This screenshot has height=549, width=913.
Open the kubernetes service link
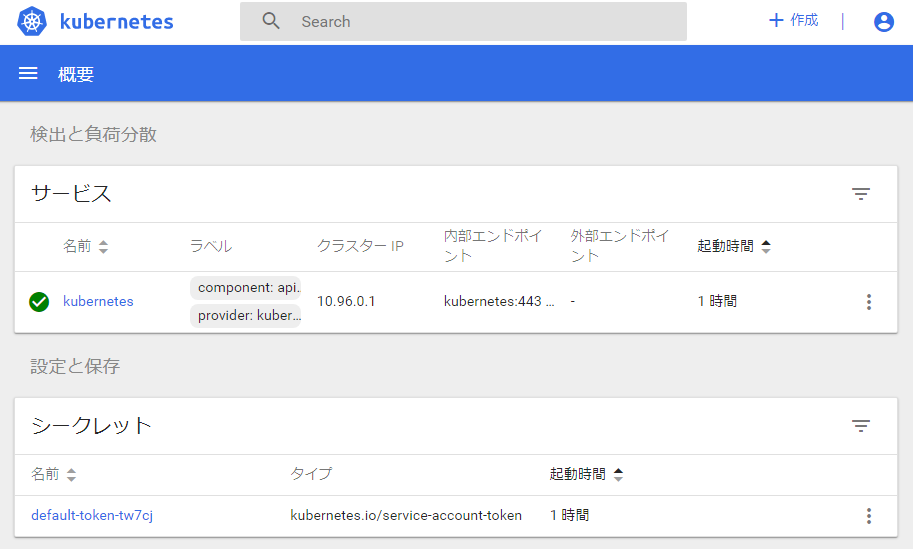pos(98,301)
